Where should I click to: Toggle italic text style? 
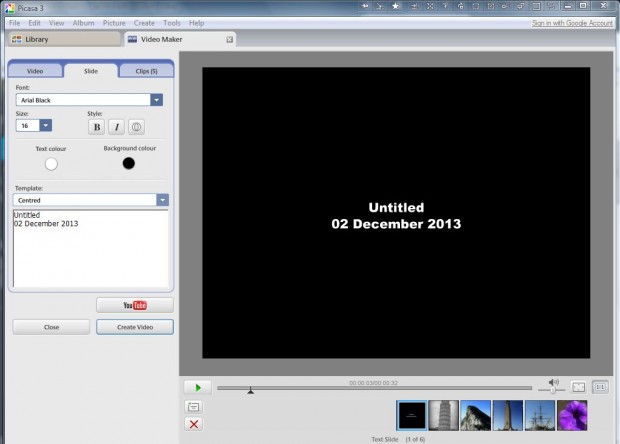tap(116, 127)
